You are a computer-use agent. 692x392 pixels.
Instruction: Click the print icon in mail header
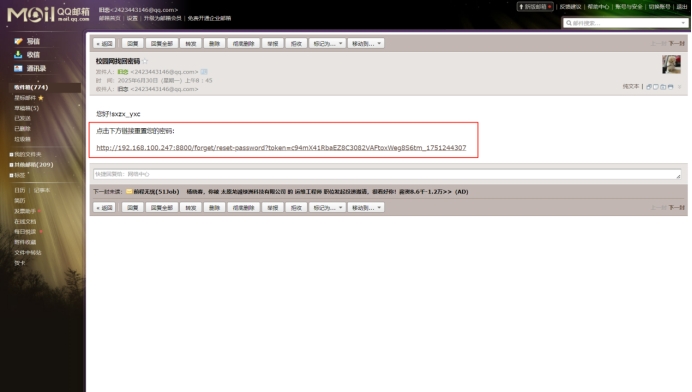(x=670, y=87)
